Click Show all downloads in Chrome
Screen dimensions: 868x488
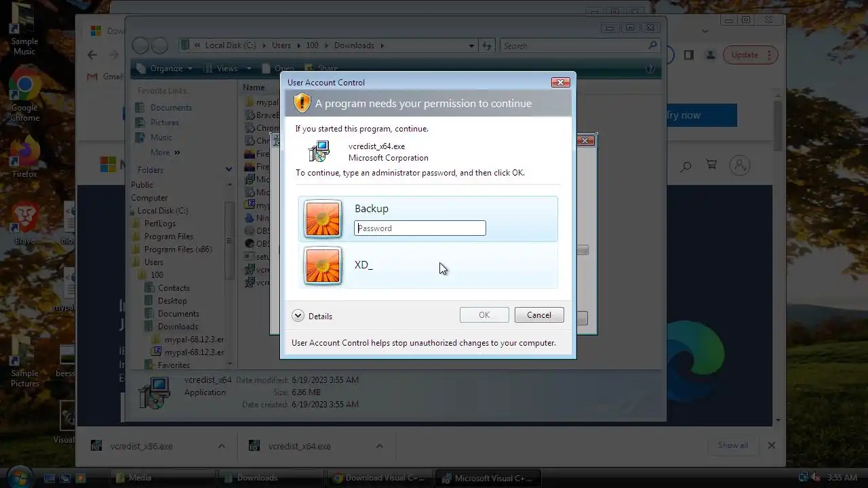733,445
